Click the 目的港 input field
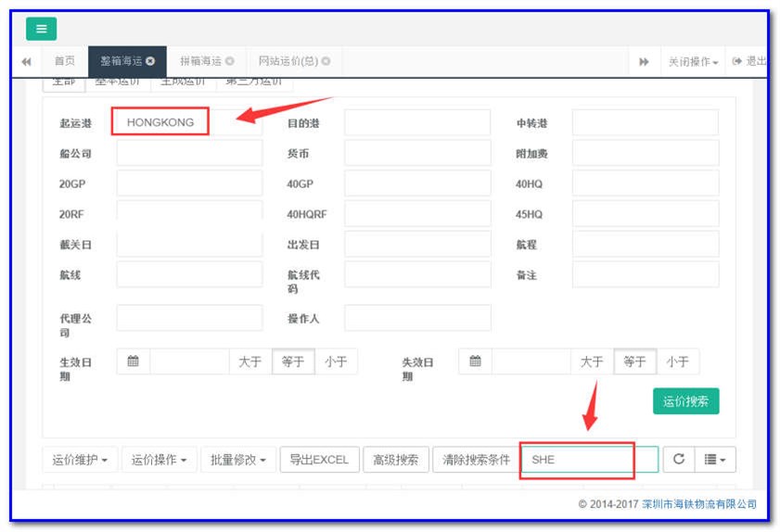Screen dimensions: 780x532 tap(417, 122)
